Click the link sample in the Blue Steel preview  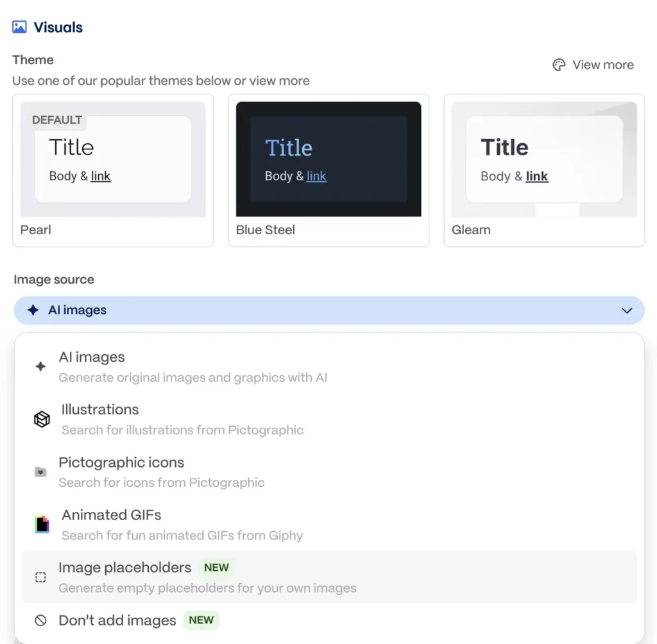click(x=316, y=176)
